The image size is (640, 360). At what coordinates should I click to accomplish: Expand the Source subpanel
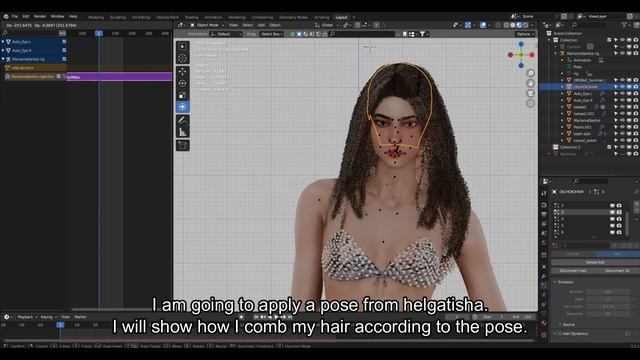pos(560,324)
